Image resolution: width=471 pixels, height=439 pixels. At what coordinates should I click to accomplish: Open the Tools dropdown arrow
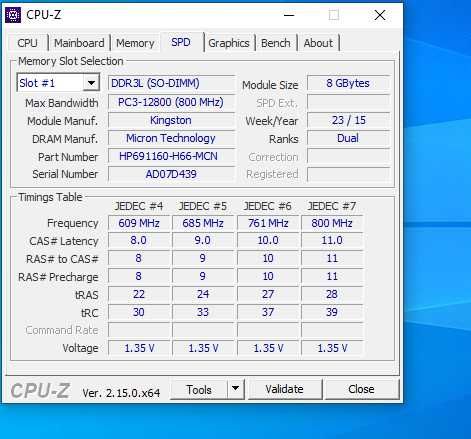click(x=235, y=388)
